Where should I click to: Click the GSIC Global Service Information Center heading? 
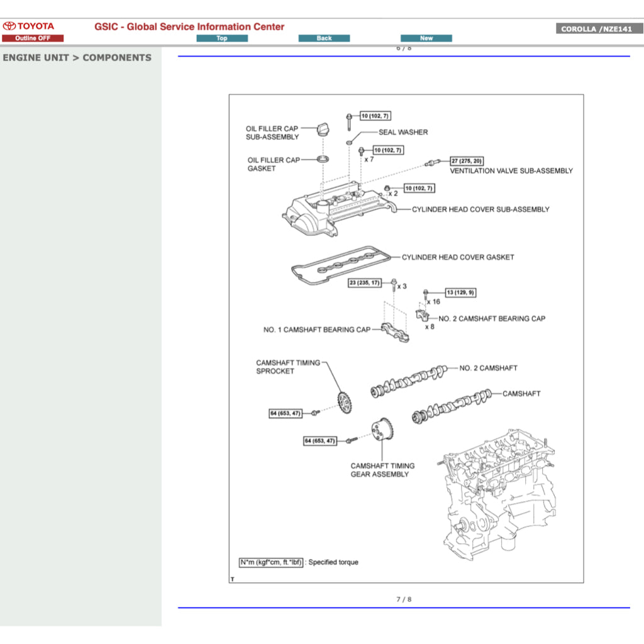click(188, 26)
